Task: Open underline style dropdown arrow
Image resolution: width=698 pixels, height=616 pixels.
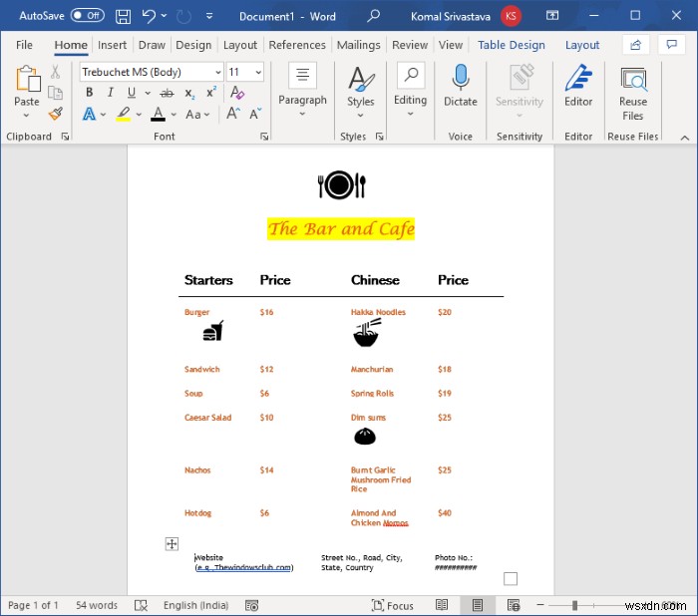Action: tap(148, 93)
